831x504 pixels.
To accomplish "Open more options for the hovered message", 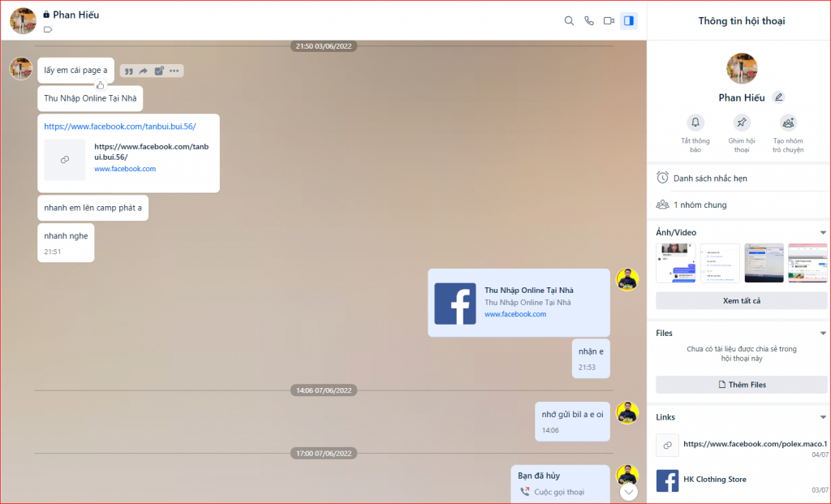I will click(174, 71).
